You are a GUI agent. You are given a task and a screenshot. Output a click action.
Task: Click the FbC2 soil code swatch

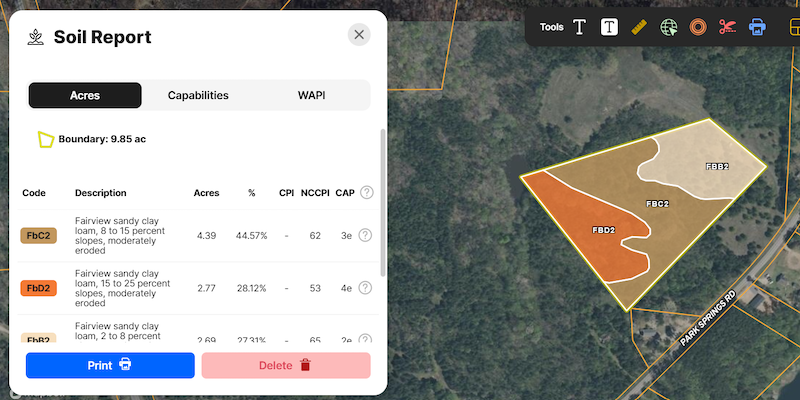[x=39, y=236]
